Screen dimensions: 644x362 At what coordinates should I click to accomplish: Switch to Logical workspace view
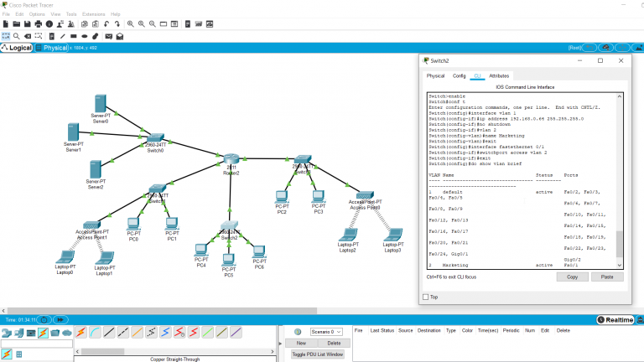coord(17,48)
